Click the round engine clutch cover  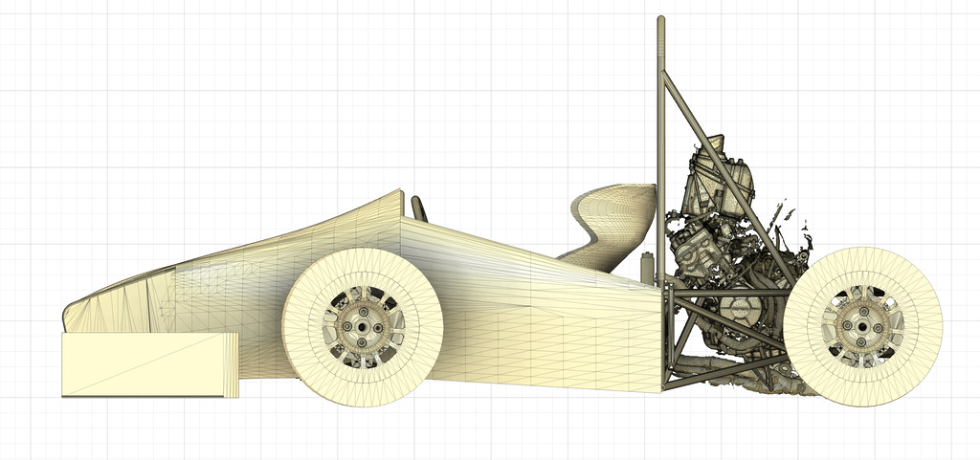[739, 309]
